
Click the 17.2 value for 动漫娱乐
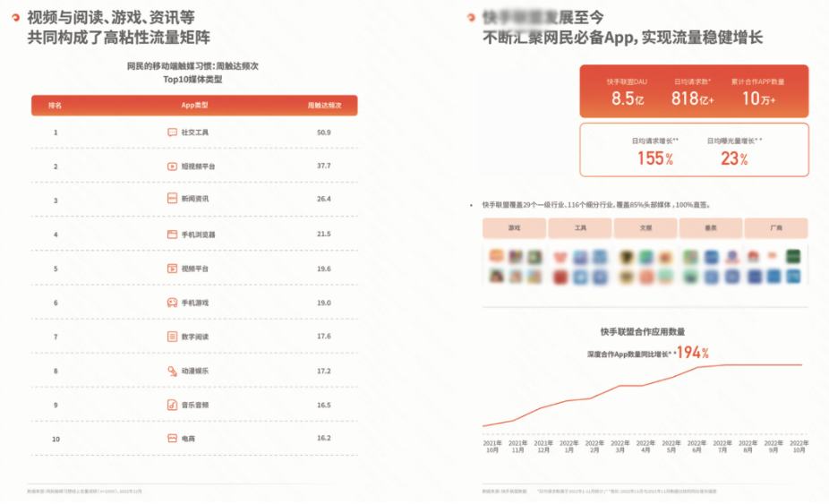point(323,371)
